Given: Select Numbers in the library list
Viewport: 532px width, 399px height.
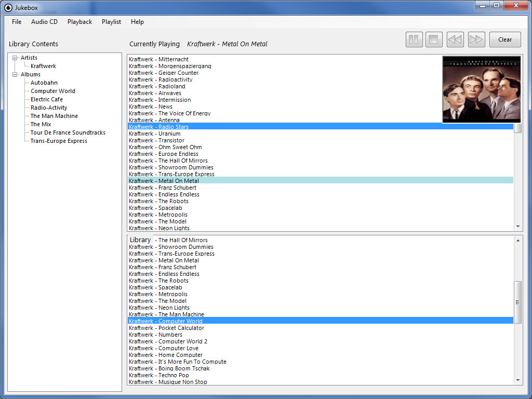Looking at the screenshot, I should (x=155, y=335).
